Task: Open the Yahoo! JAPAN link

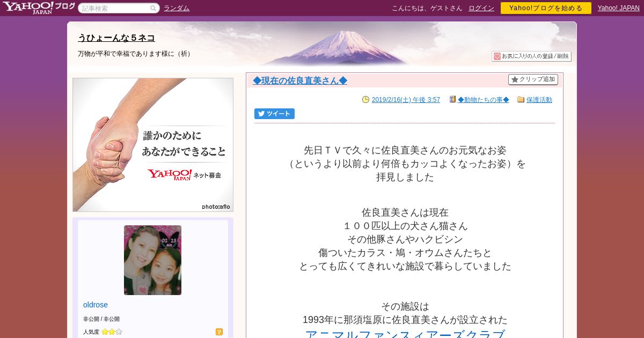Action: [x=619, y=8]
